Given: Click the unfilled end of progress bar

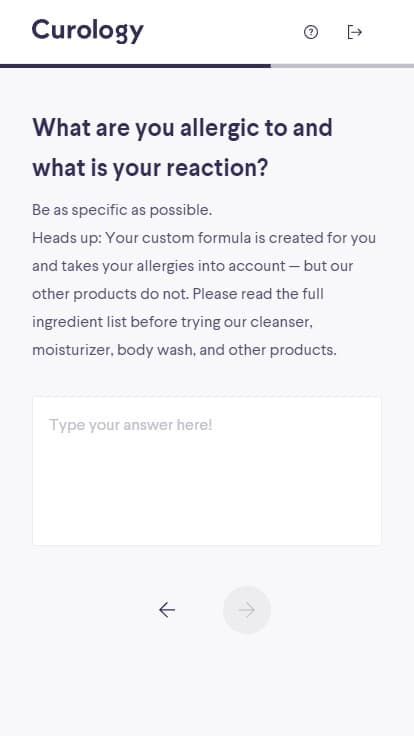Looking at the screenshot, I should [342, 66].
